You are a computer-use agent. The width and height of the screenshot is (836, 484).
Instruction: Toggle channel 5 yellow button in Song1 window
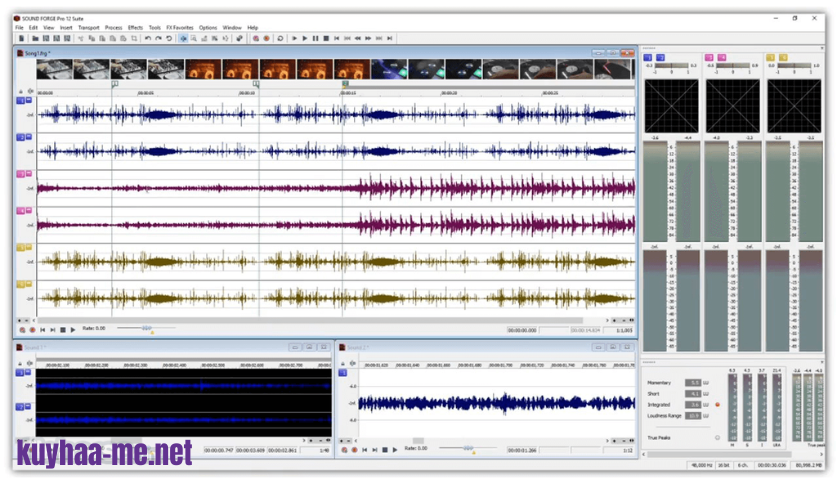pyautogui.click(x=20, y=247)
